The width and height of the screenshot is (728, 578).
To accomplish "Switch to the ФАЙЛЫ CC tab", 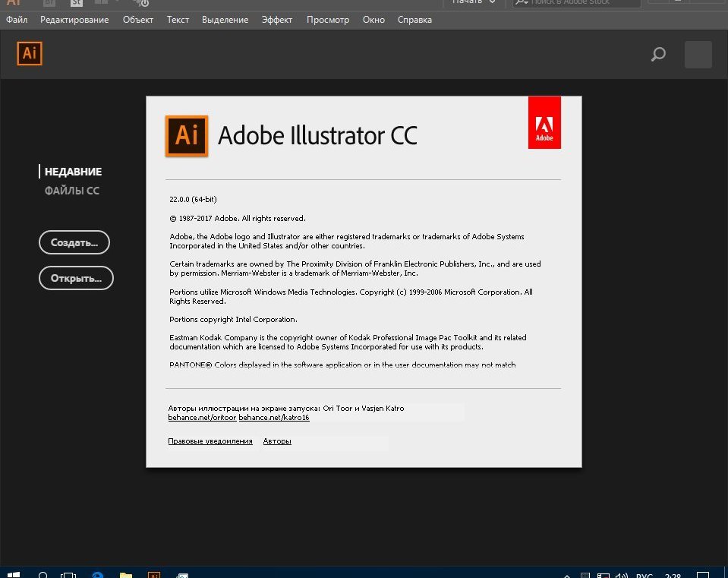I will (72, 191).
